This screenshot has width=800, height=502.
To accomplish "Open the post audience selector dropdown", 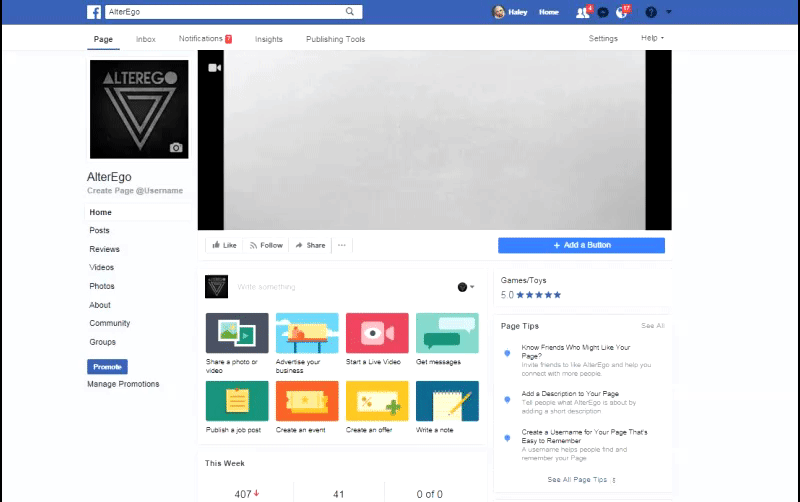I will pos(466,287).
